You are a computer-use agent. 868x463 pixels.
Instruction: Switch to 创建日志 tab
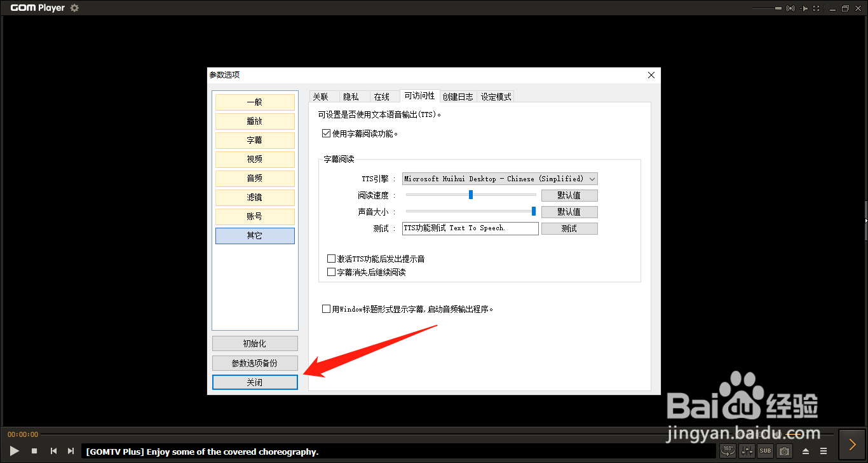[x=458, y=97]
